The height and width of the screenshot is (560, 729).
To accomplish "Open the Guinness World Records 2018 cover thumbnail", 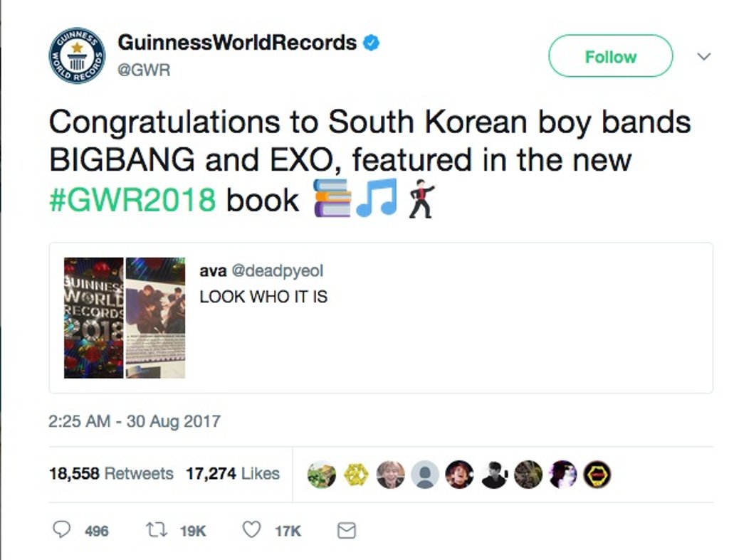I will click(x=93, y=318).
